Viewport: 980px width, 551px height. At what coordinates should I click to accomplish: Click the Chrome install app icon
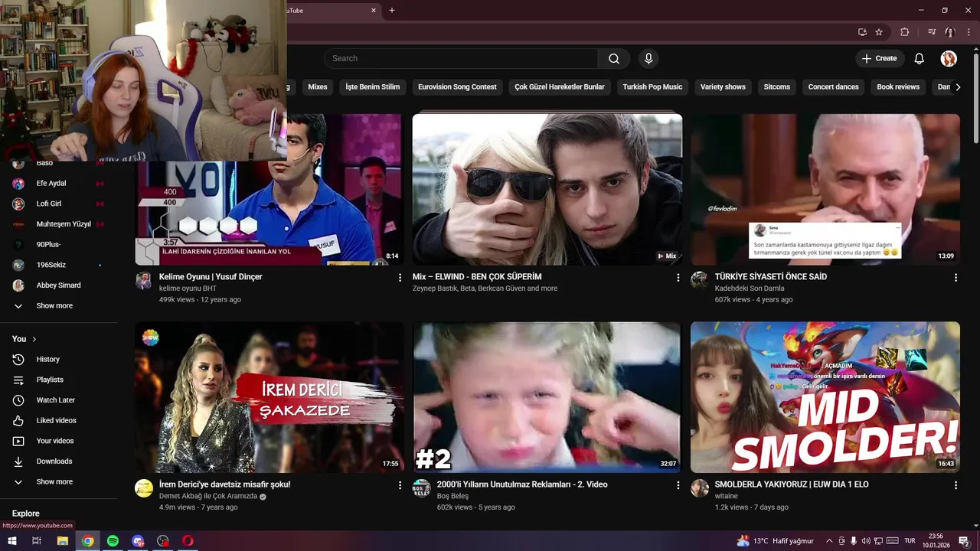[862, 32]
